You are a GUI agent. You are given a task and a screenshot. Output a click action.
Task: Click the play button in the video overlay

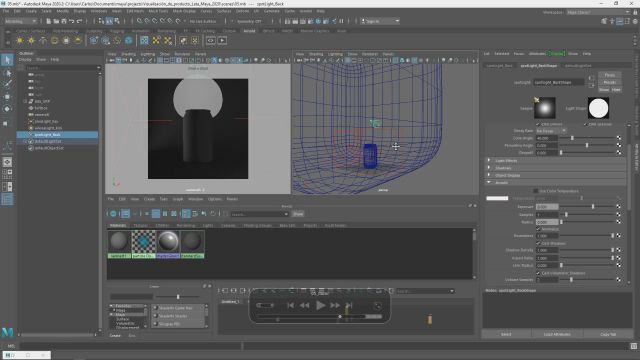click(x=320, y=305)
